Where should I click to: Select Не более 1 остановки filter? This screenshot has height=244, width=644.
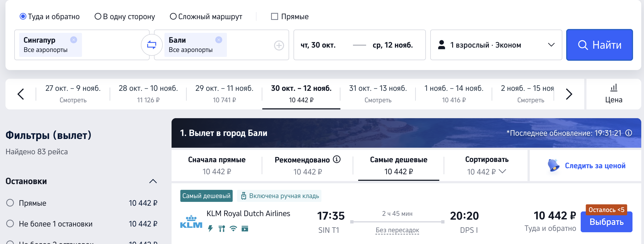click(x=10, y=224)
